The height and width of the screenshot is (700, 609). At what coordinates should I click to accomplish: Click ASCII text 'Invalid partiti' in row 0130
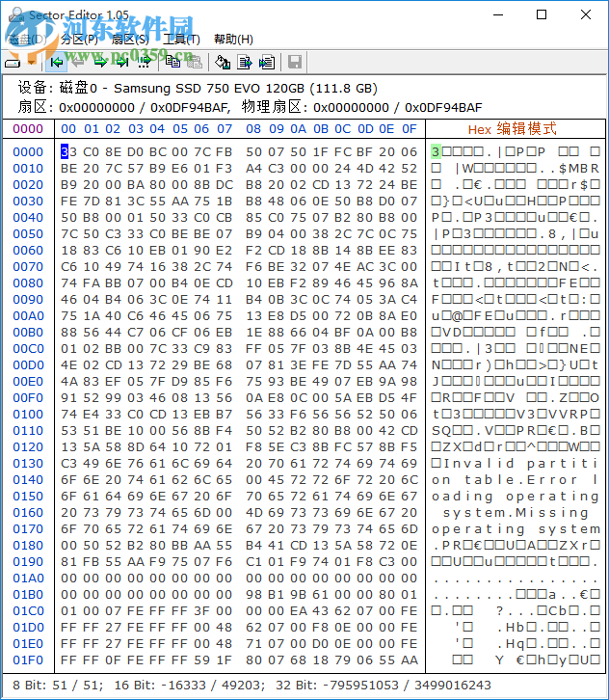pos(520,464)
